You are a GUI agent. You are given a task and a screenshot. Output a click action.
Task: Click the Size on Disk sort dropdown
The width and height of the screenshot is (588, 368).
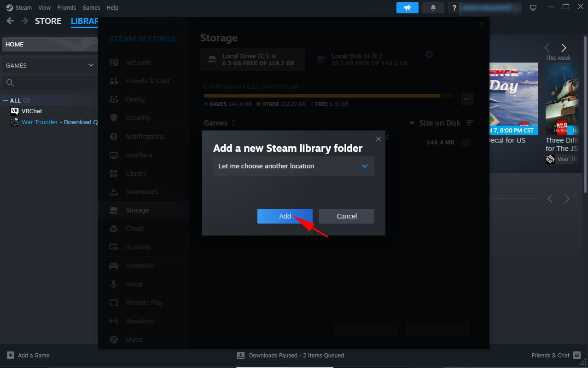pos(435,123)
